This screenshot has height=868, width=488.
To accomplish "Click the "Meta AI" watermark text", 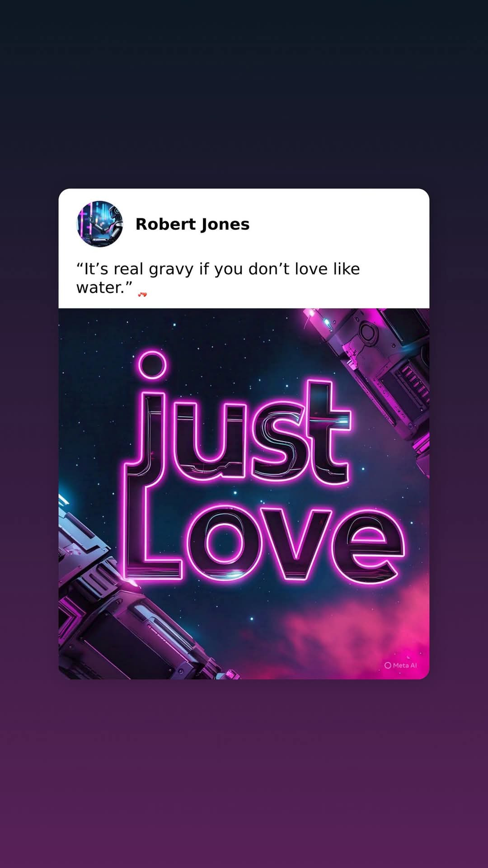I will coord(405,665).
